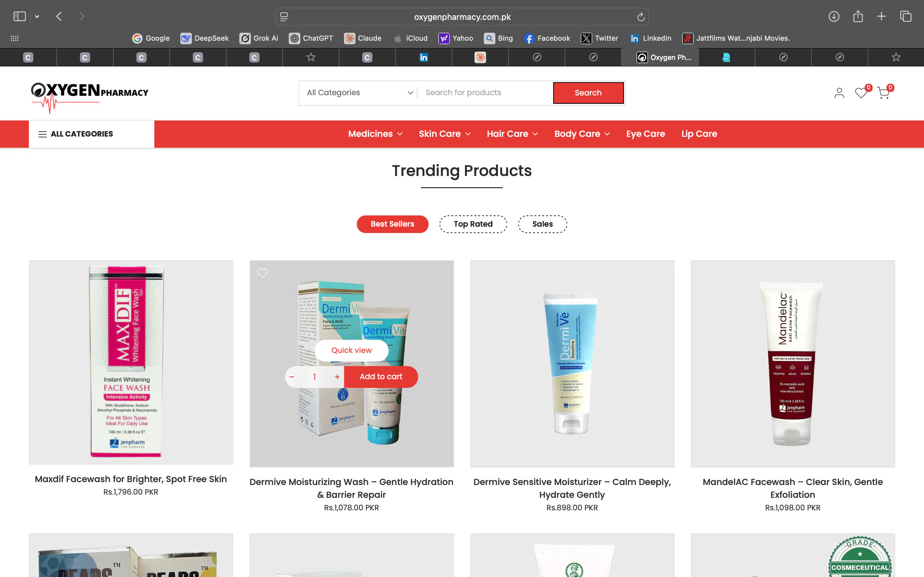Reload the page with the refresh icon
924x577 pixels.
pos(640,16)
